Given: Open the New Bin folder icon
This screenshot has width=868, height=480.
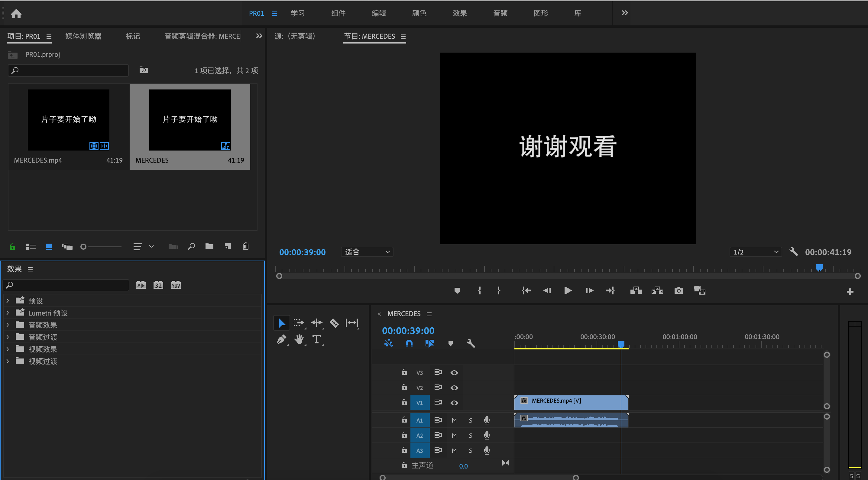Looking at the screenshot, I should click(209, 246).
